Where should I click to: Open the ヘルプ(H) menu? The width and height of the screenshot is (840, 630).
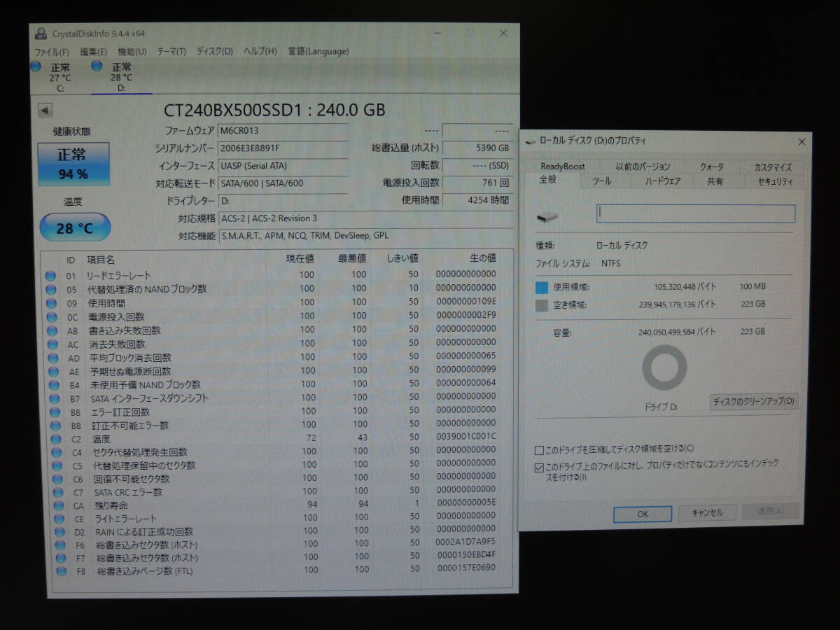260,51
